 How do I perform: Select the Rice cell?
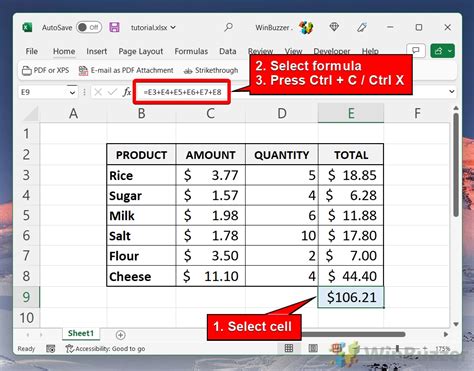coord(141,175)
